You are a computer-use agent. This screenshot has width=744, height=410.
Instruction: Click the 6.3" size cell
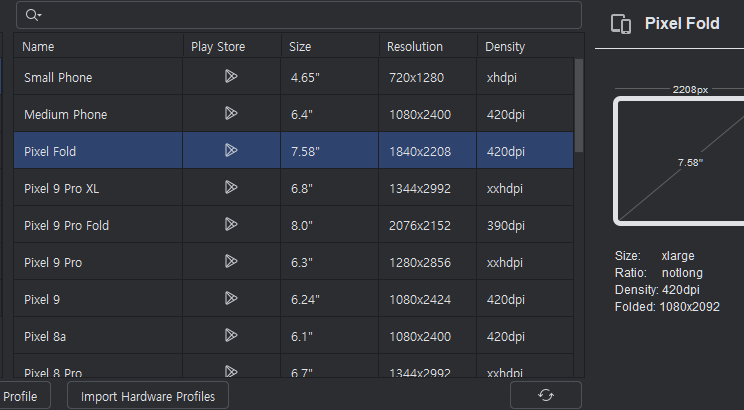coord(330,262)
